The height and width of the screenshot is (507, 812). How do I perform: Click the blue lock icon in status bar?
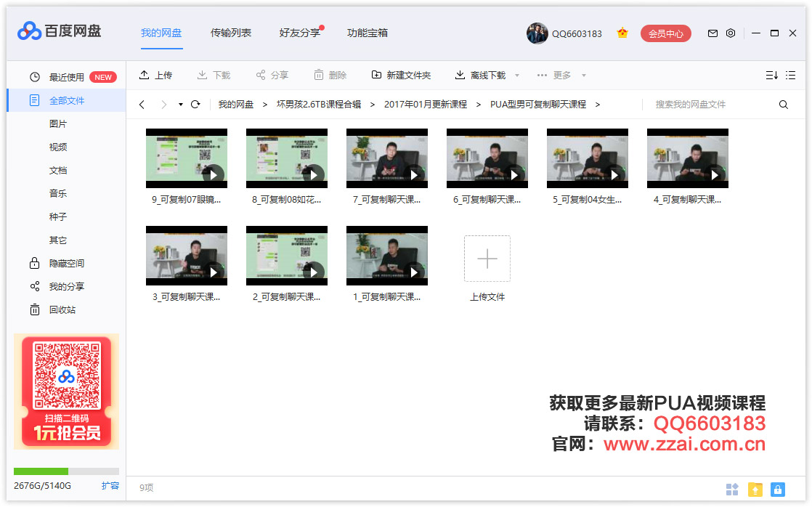pyautogui.click(x=778, y=489)
